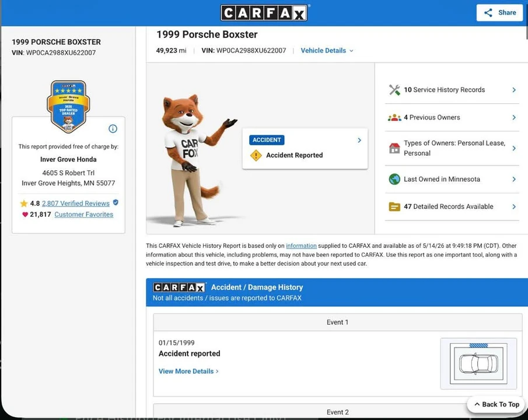This screenshot has width=528, height=420.
Task: Open Last Owned in Minnesota chevron
Action: tap(514, 179)
